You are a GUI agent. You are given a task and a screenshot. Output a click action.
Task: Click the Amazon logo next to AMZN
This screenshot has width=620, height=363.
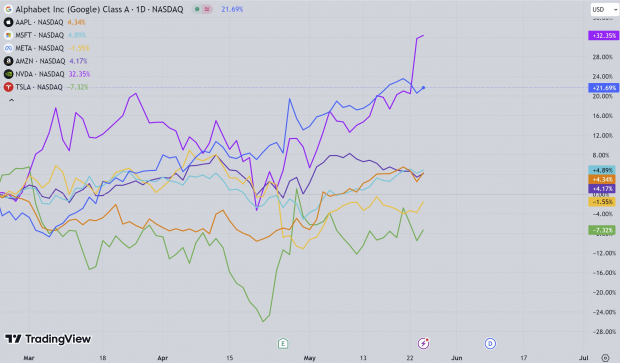[8, 61]
